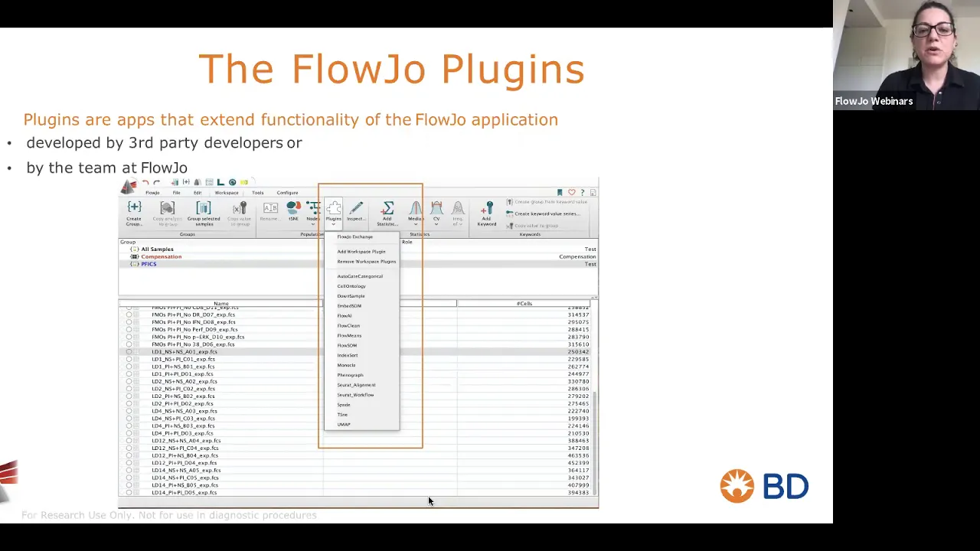The height and width of the screenshot is (551, 980).
Task: Click the Rename population icon
Action: (270, 208)
